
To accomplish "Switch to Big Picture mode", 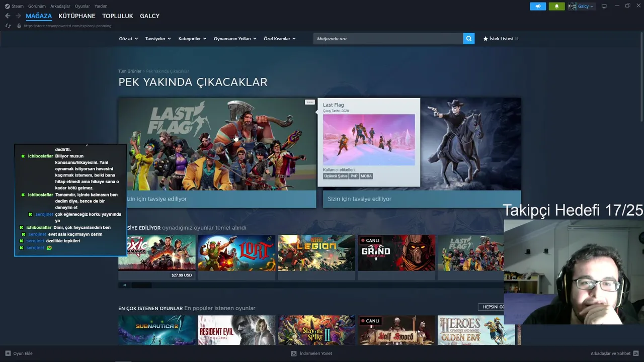I will click(604, 6).
